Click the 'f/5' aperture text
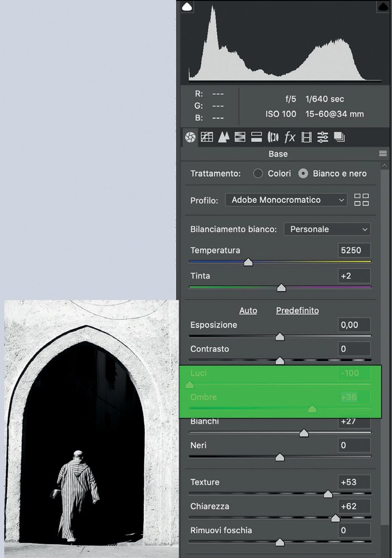 point(291,99)
